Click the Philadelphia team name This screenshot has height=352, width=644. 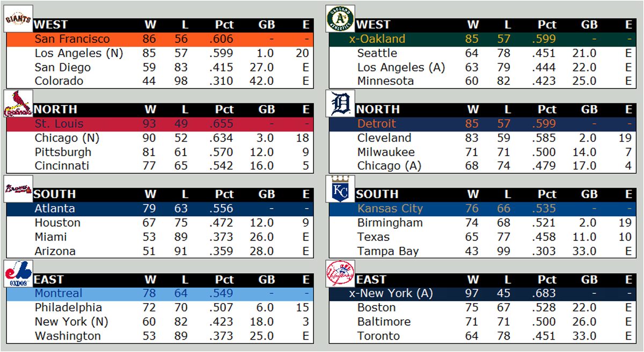68,307
